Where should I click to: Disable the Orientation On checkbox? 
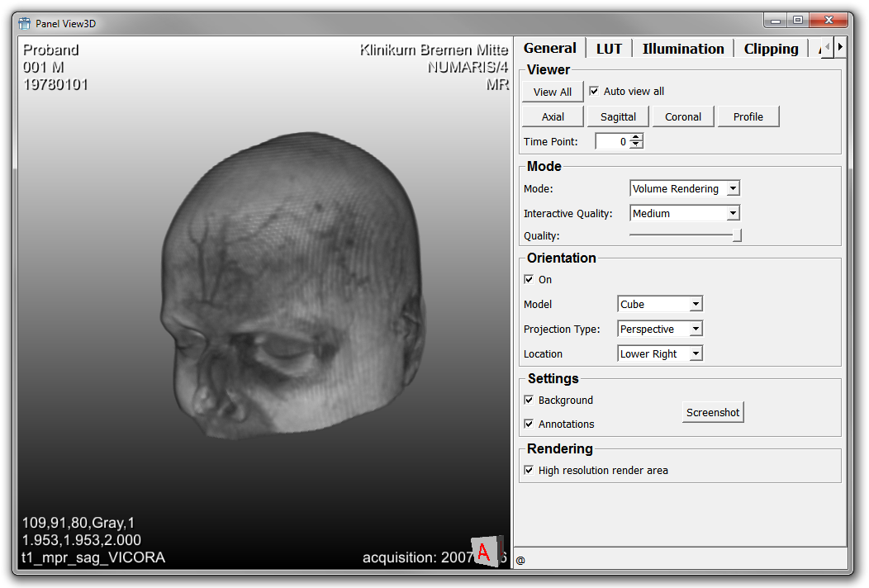pyautogui.click(x=529, y=280)
